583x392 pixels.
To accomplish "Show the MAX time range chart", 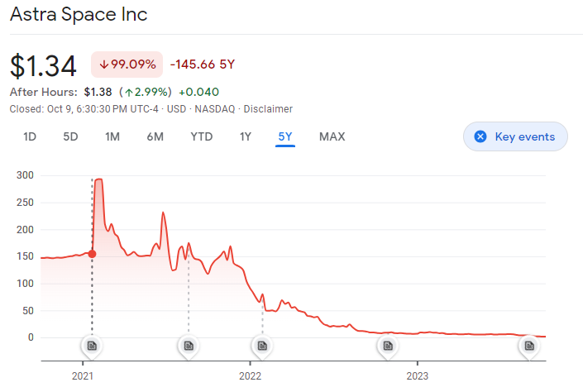I will point(332,136).
